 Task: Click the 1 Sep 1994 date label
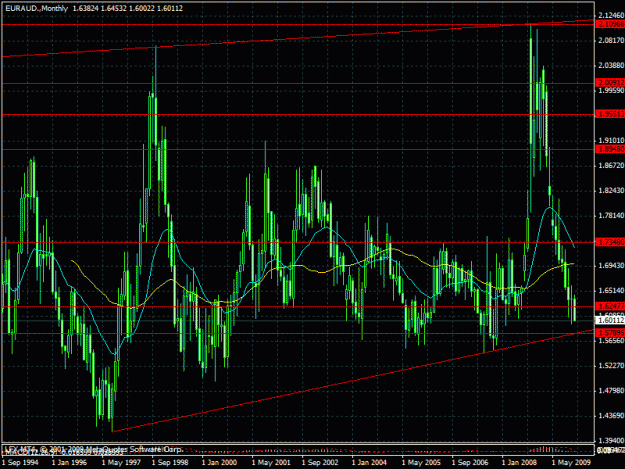click(x=20, y=462)
